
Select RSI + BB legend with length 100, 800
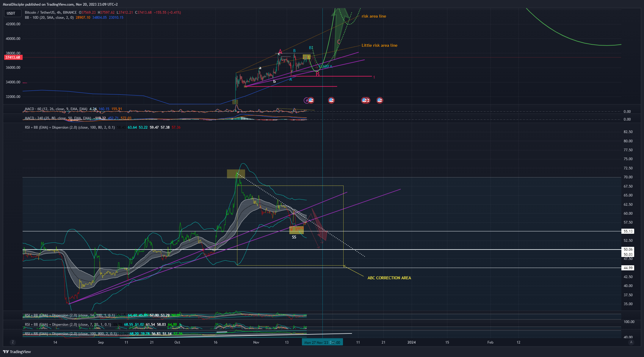tap(70, 334)
